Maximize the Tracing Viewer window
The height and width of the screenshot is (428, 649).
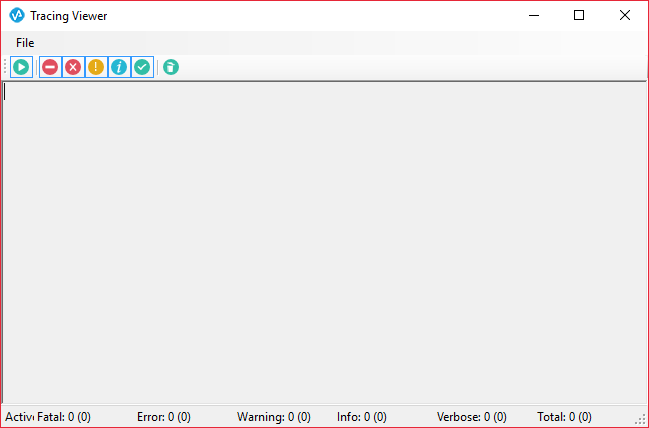click(579, 15)
